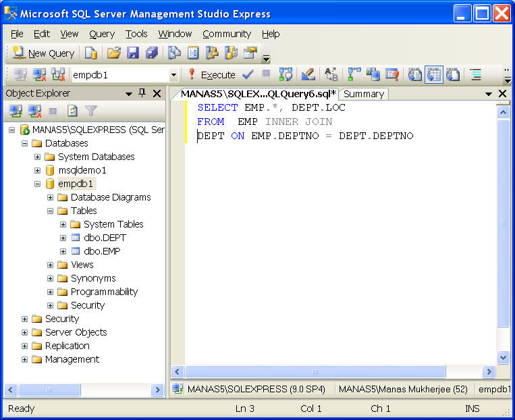The image size is (515, 420).
Task: Click the Disconnect icon in the query toolbar
Action: pyautogui.click(x=39, y=75)
